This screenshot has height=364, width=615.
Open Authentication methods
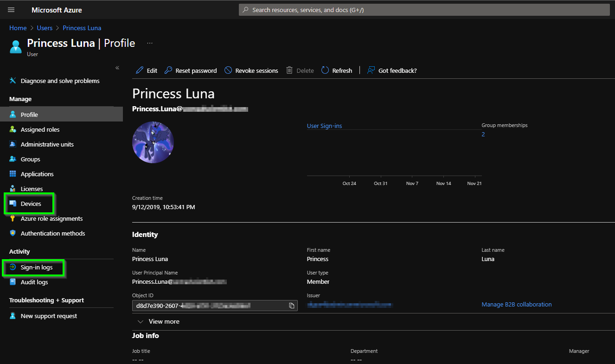tap(53, 233)
